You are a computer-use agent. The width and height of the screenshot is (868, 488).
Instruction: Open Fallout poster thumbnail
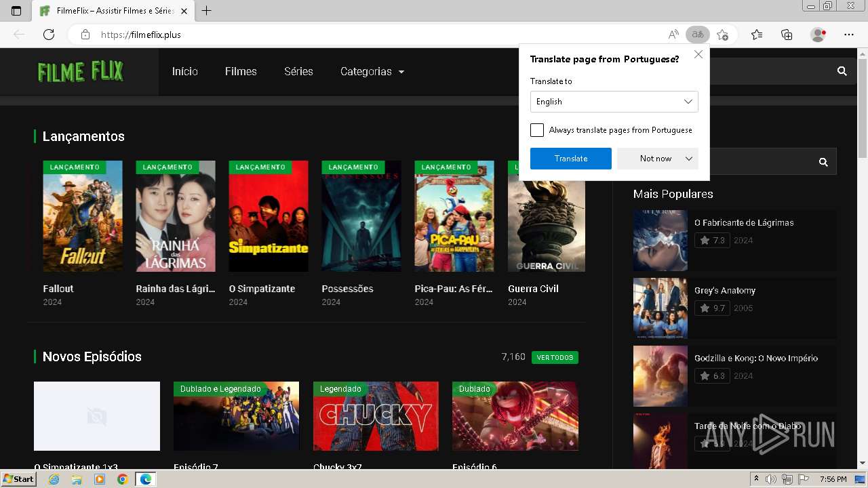tap(83, 216)
